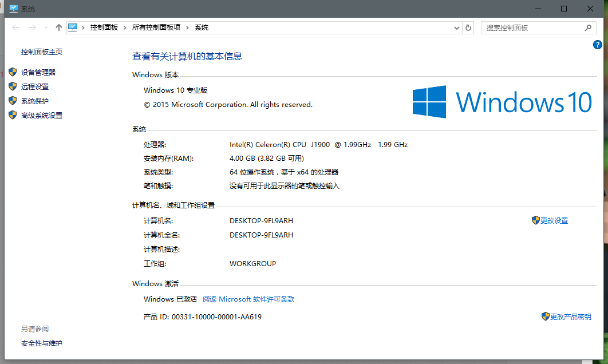Select the text 4.00 GB (3.82 GB 可用)

(267, 159)
